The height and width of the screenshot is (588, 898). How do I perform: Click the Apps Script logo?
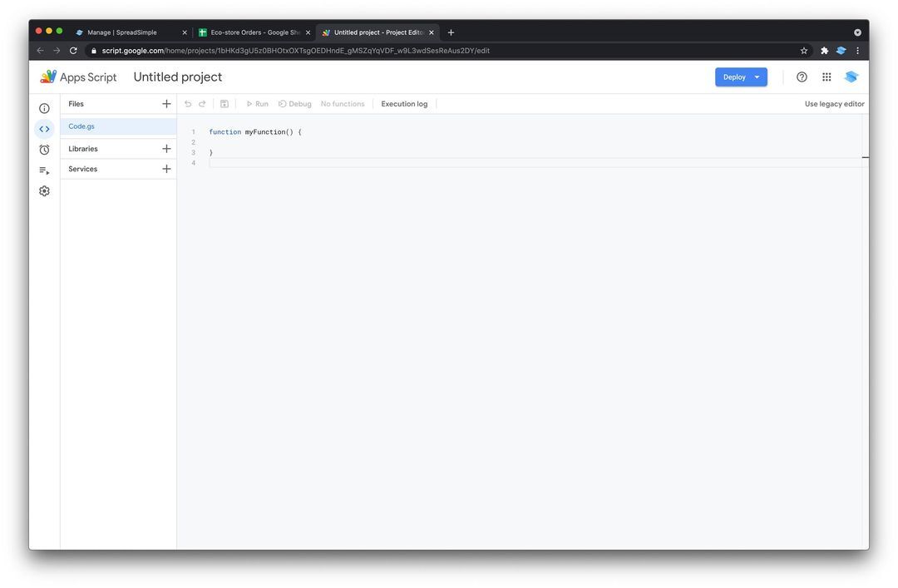click(x=50, y=76)
